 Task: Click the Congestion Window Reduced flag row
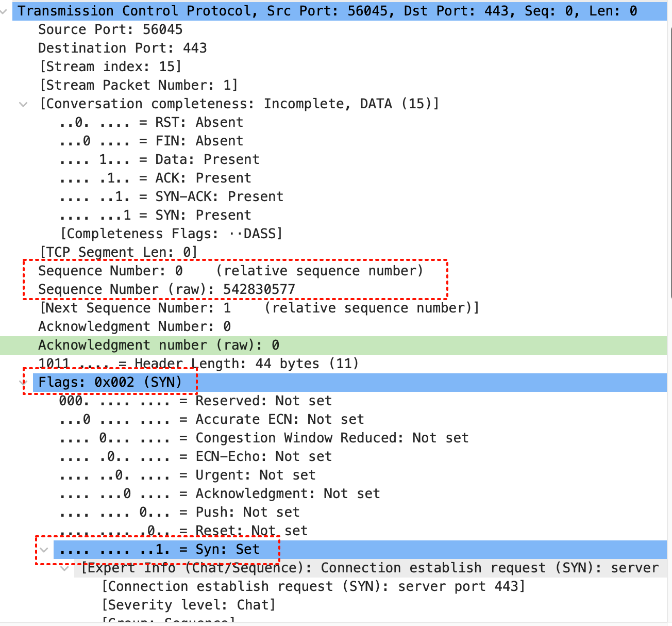pos(264,438)
